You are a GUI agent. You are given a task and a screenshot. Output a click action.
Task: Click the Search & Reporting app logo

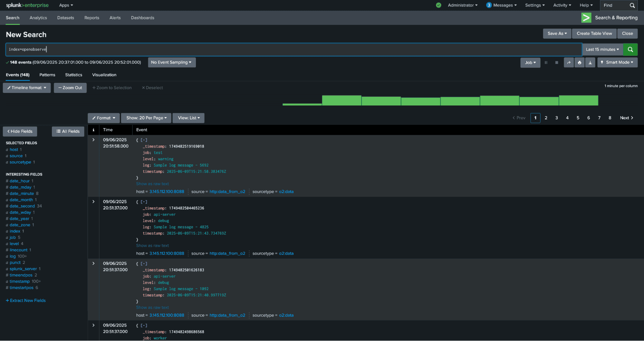pos(586,18)
